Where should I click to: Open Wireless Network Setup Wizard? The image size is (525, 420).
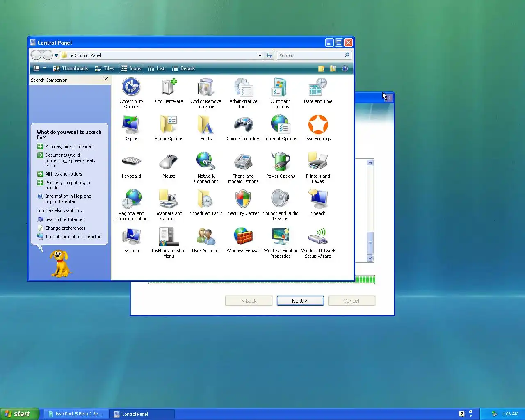click(318, 243)
